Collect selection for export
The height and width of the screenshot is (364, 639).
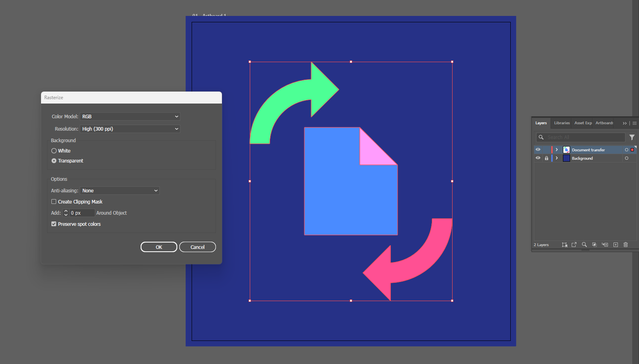click(565, 245)
